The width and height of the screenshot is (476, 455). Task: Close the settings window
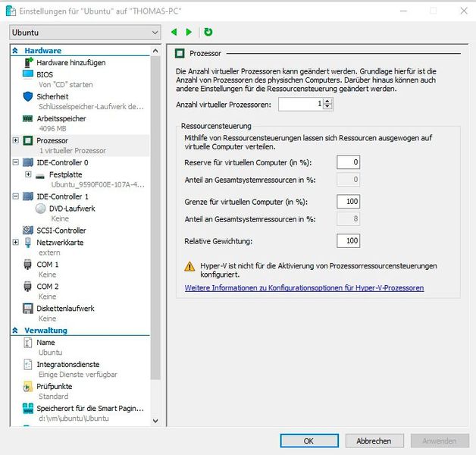click(464, 11)
